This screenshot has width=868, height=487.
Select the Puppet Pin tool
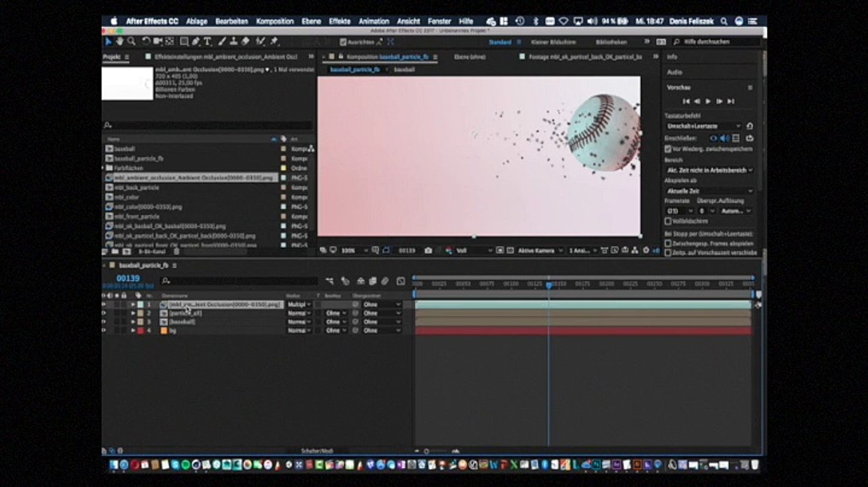[274, 42]
